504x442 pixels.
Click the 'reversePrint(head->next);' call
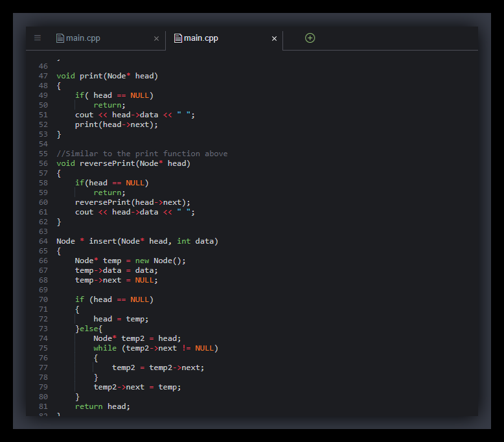(x=132, y=202)
